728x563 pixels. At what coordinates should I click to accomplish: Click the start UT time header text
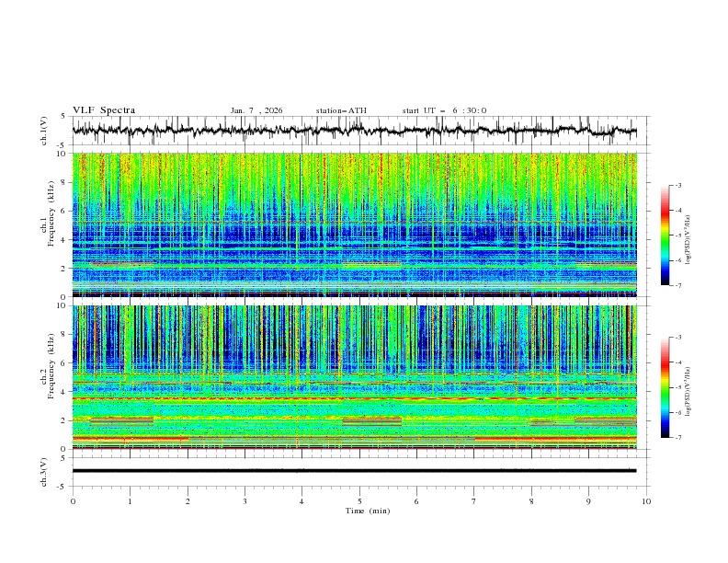444,110
